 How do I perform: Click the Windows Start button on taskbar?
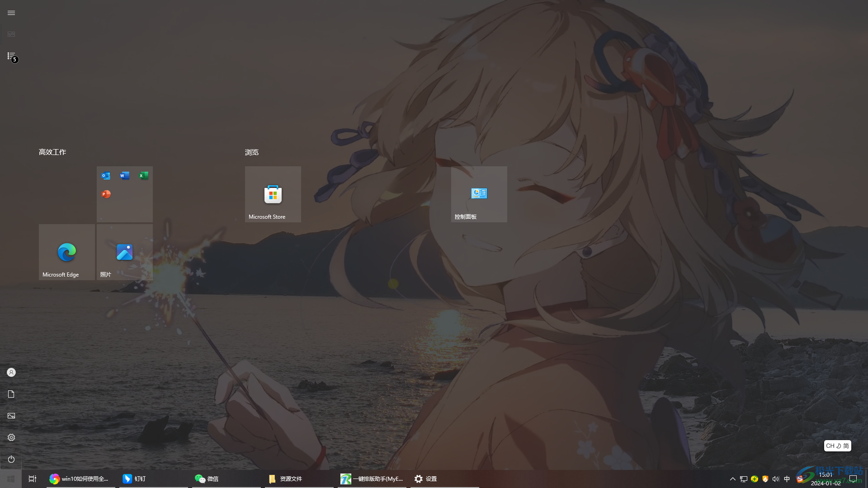click(x=11, y=479)
